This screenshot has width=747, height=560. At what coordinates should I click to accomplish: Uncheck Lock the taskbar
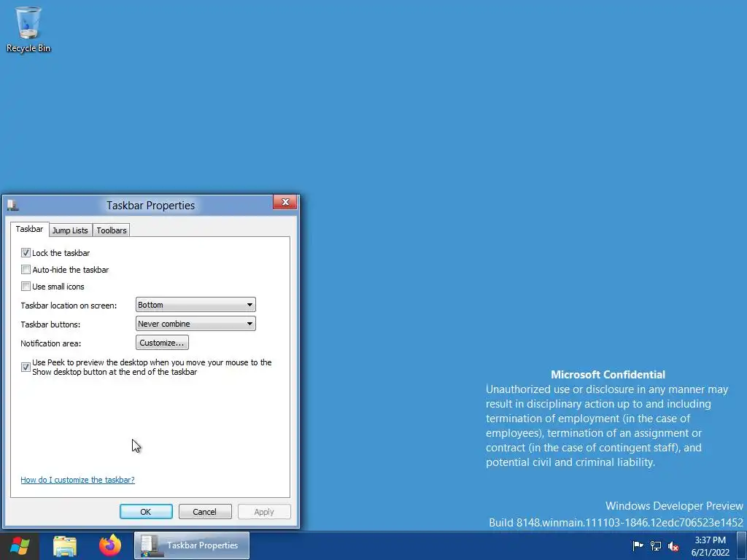coord(26,253)
